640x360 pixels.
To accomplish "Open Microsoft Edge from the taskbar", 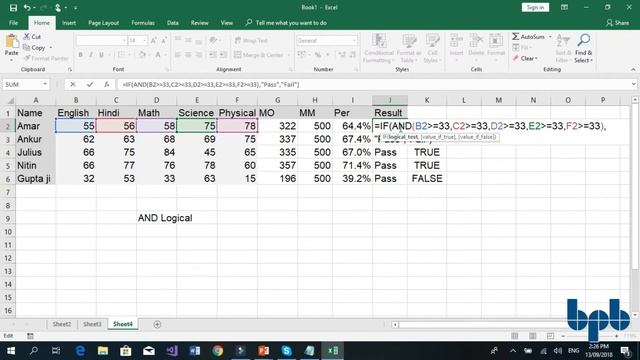I will click(80, 351).
